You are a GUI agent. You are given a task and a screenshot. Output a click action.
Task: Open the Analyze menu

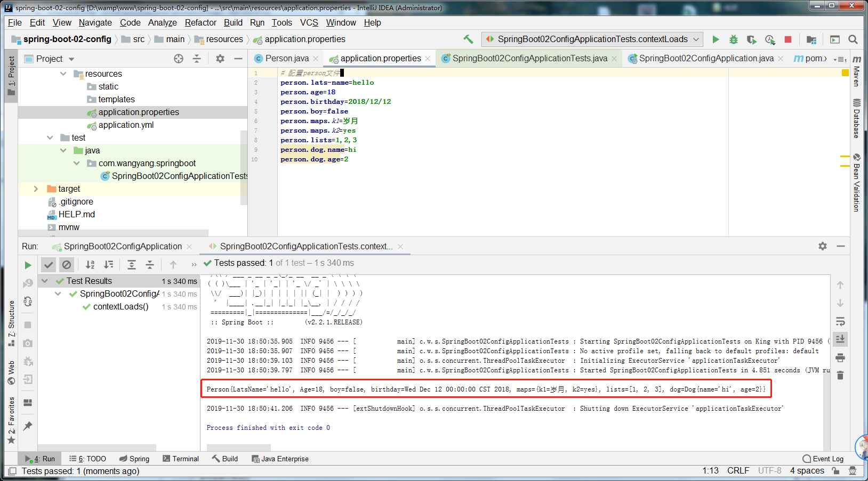pos(163,22)
